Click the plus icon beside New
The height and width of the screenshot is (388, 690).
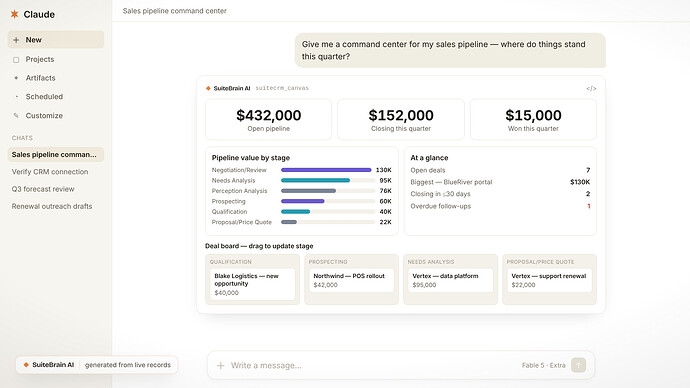pos(16,40)
